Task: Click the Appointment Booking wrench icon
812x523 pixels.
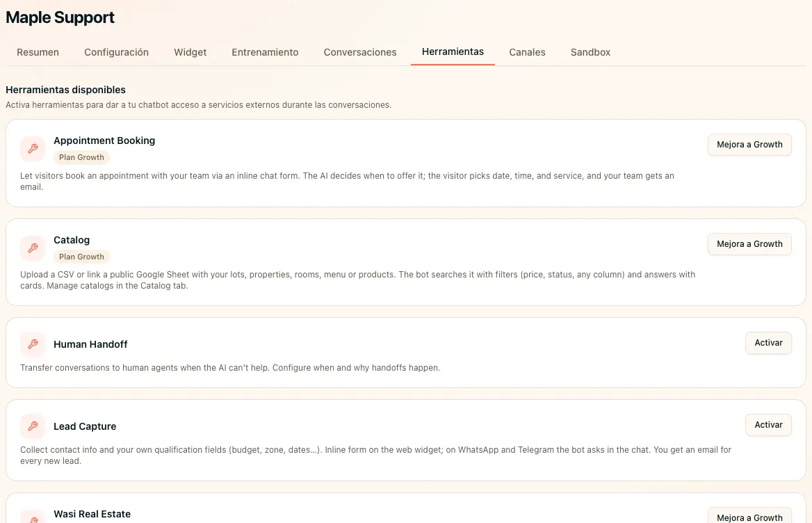Action: click(x=33, y=149)
